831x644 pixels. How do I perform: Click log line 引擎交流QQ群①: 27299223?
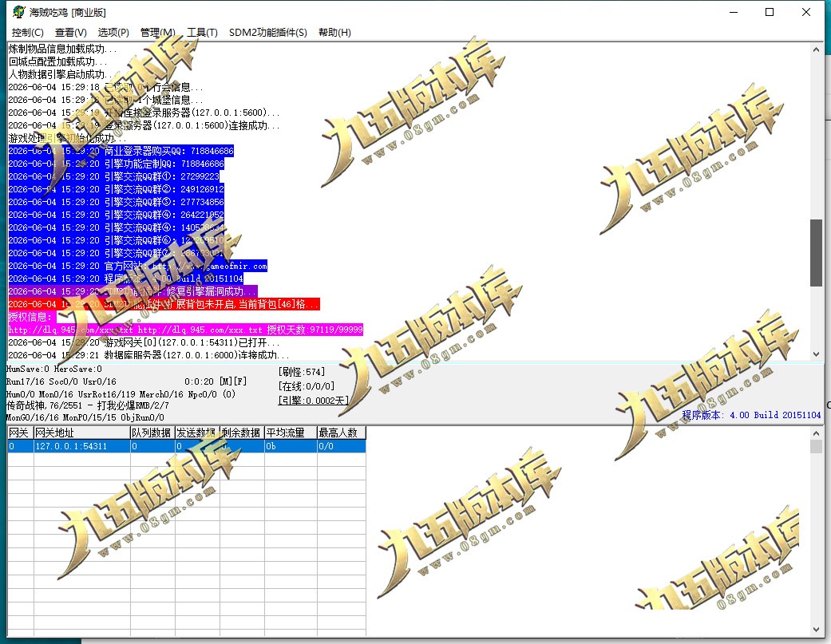tap(114, 176)
